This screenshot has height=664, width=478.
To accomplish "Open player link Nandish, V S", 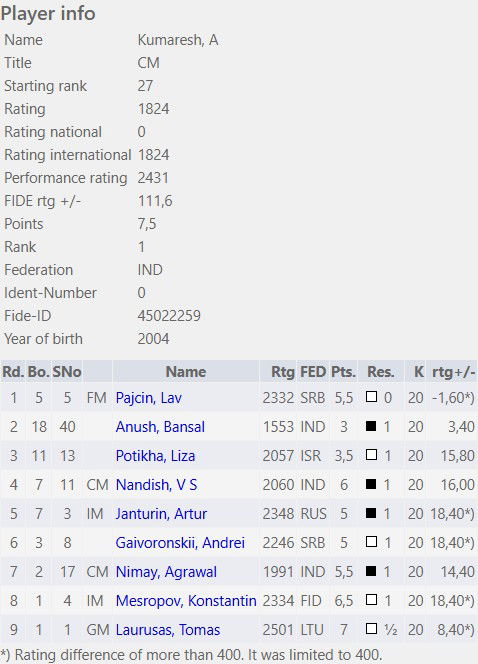I will pos(156,485).
